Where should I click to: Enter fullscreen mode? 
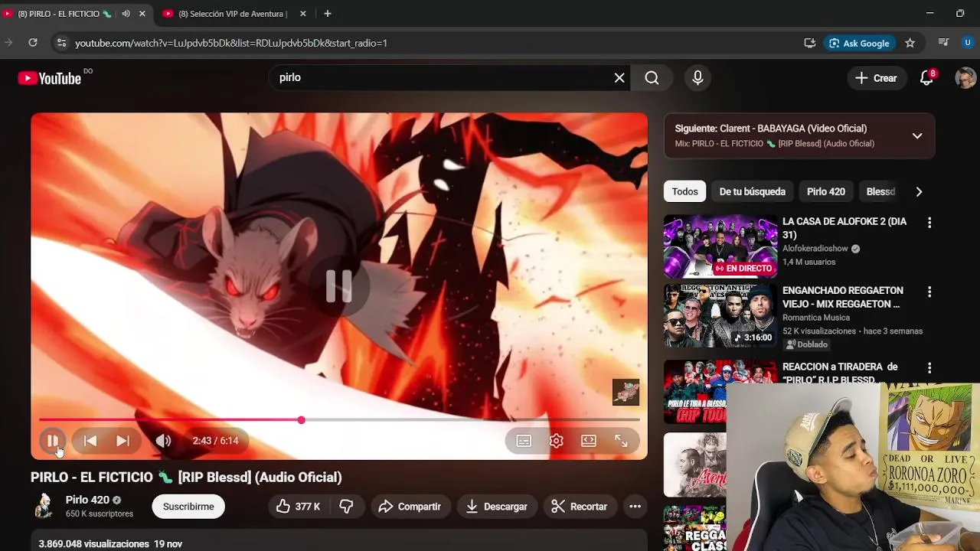[x=621, y=441]
